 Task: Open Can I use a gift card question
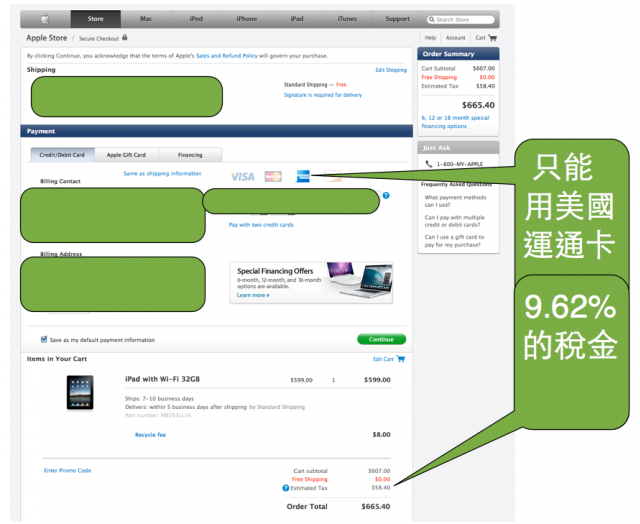coord(454,241)
